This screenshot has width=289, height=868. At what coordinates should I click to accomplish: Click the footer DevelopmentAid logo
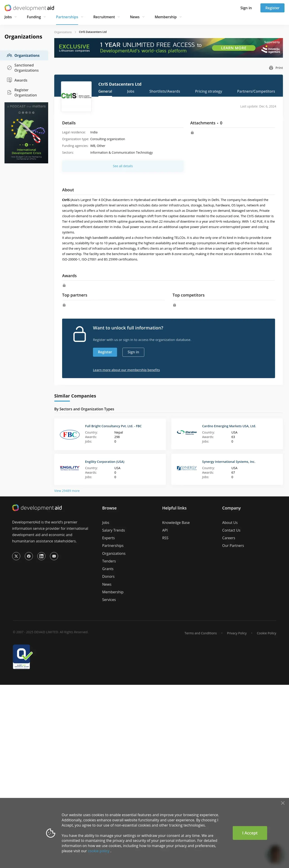click(x=37, y=508)
